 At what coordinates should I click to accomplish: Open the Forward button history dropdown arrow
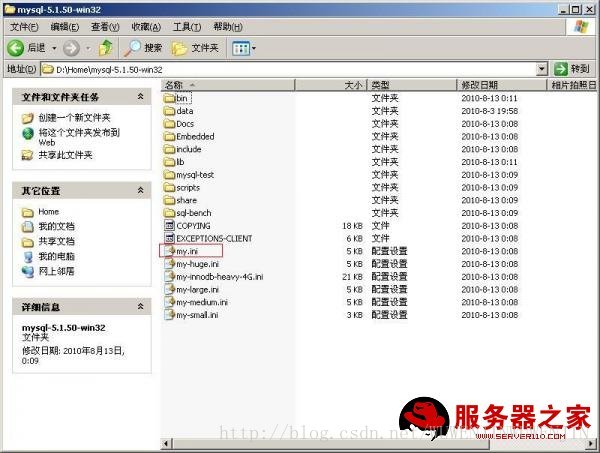tap(88, 48)
